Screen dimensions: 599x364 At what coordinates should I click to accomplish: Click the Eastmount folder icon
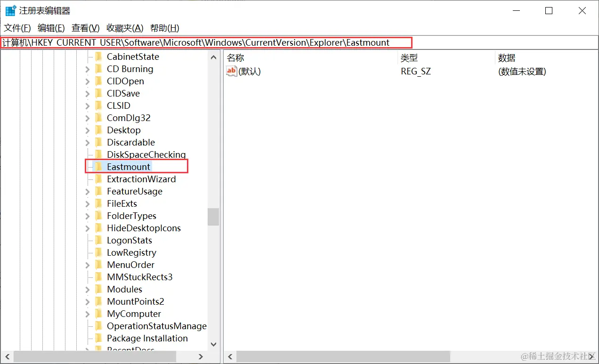point(98,167)
